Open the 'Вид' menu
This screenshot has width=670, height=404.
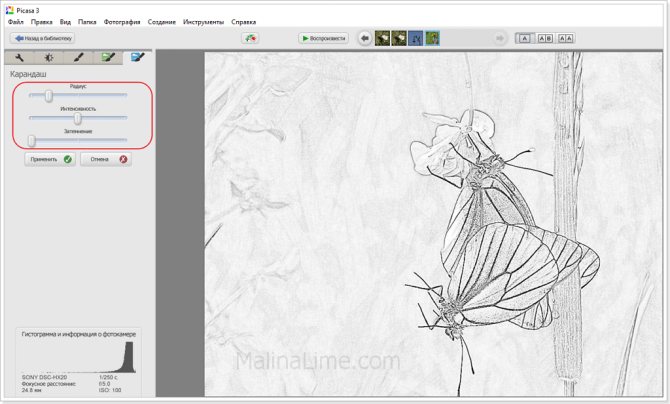coord(65,22)
